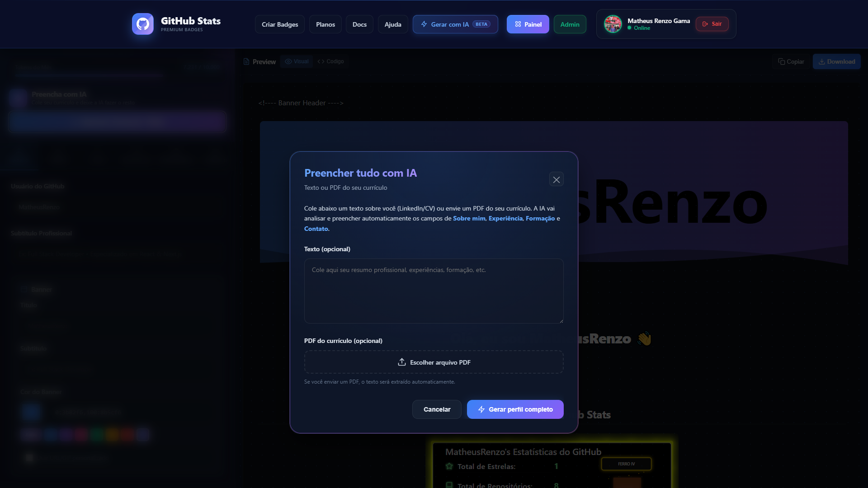Click the Online status indicator
868x488 pixels.
pos(638,28)
